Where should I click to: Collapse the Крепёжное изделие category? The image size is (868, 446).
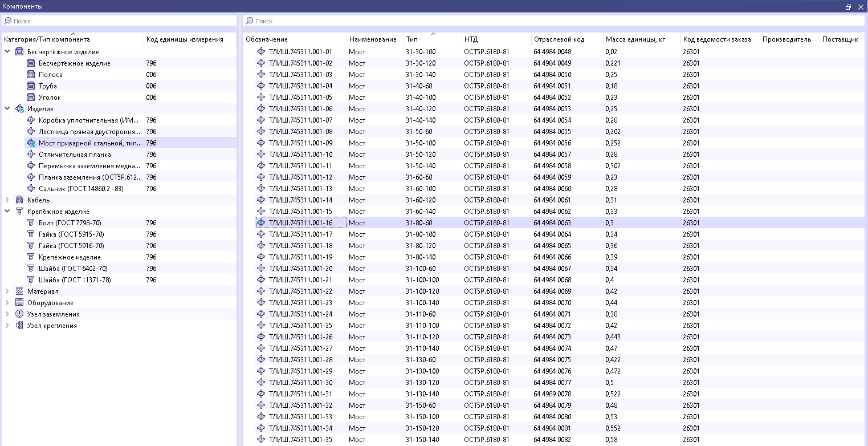(x=7, y=212)
